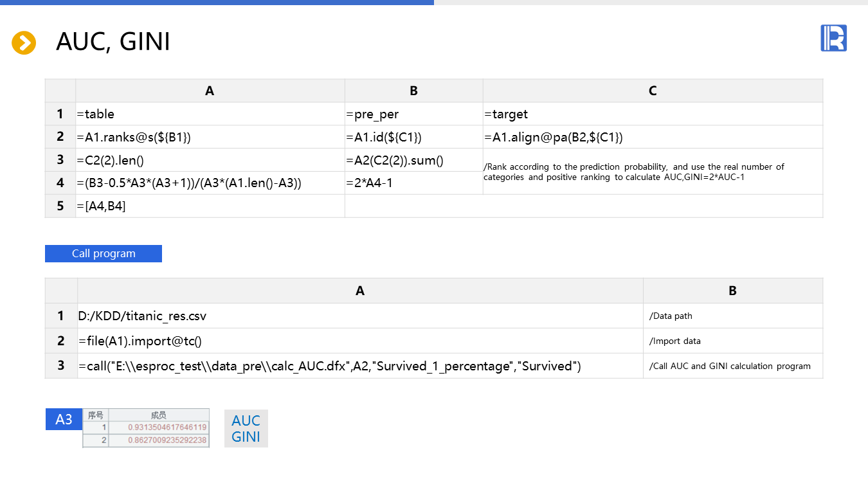Click the D:/KDD/titanic_res.csv path cell
Viewport: 868px width, 488px height.
[359, 316]
